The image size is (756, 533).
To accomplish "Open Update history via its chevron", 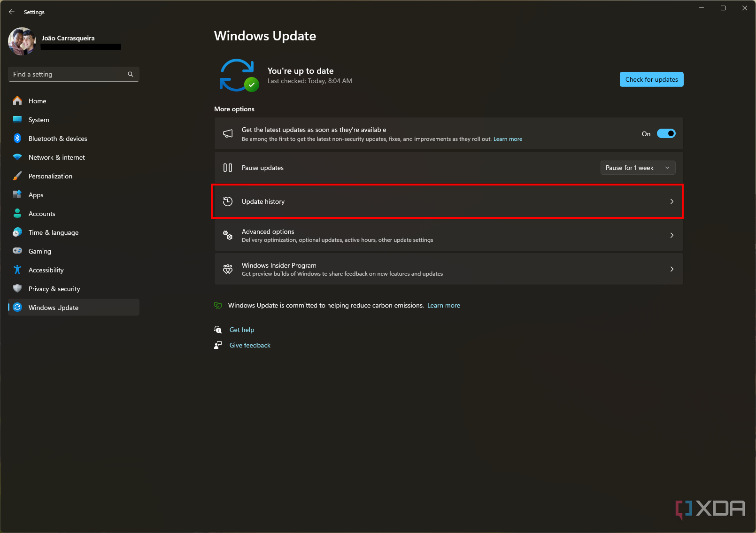I will pyautogui.click(x=672, y=201).
